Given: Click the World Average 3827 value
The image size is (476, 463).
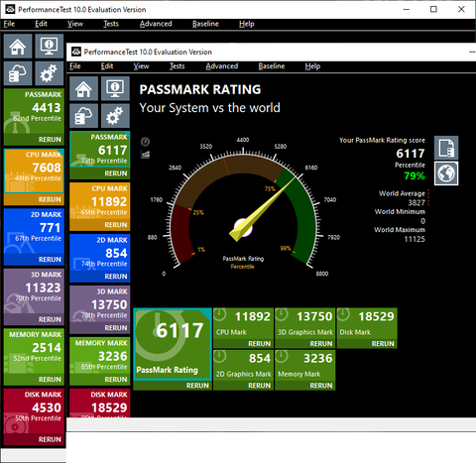Looking at the screenshot, I should pyautogui.click(x=416, y=202).
